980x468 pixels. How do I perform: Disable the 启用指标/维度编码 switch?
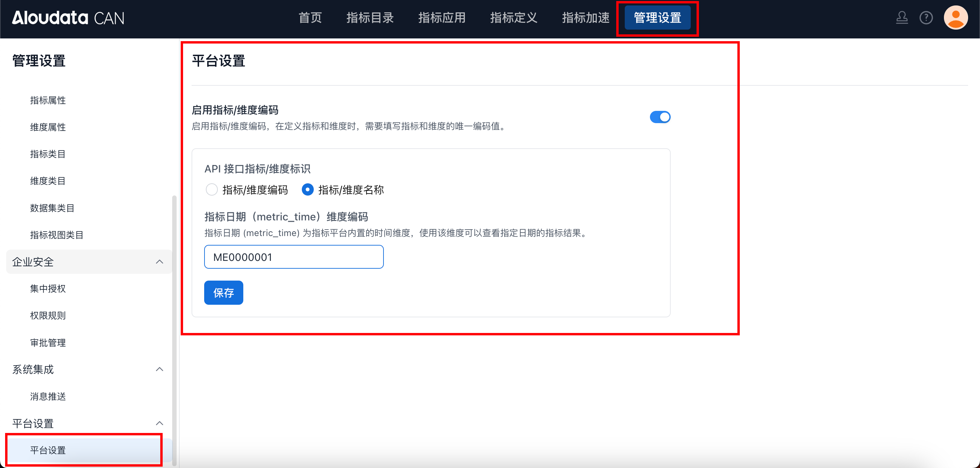pyautogui.click(x=660, y=117)
